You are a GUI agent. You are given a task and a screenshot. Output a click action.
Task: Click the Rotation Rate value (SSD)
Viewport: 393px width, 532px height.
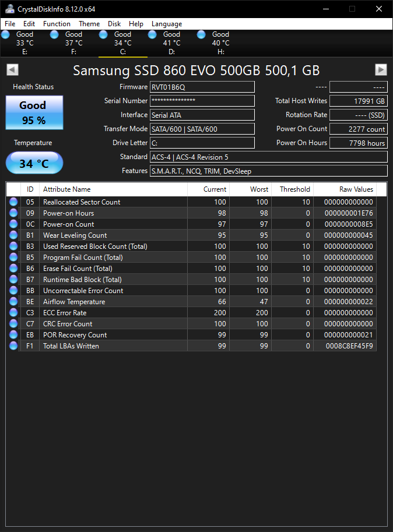(x=359, y=115)
